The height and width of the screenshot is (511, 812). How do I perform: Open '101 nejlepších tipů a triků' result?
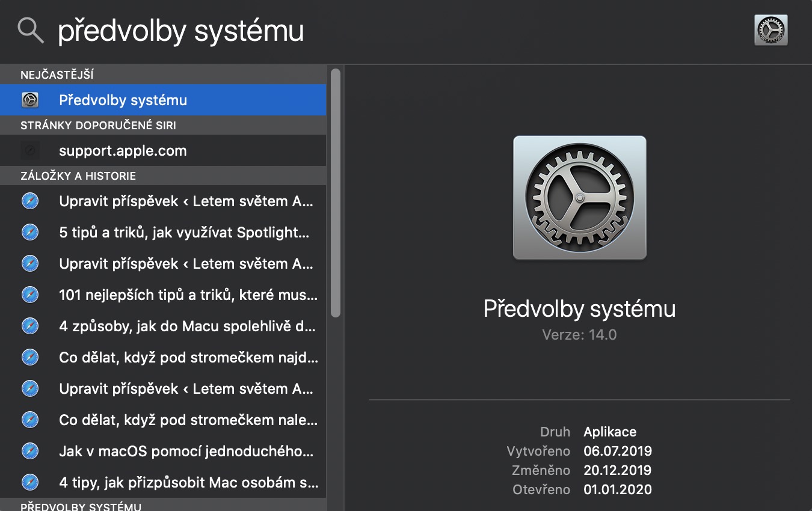pyautogui.click(x=188, y=295)
